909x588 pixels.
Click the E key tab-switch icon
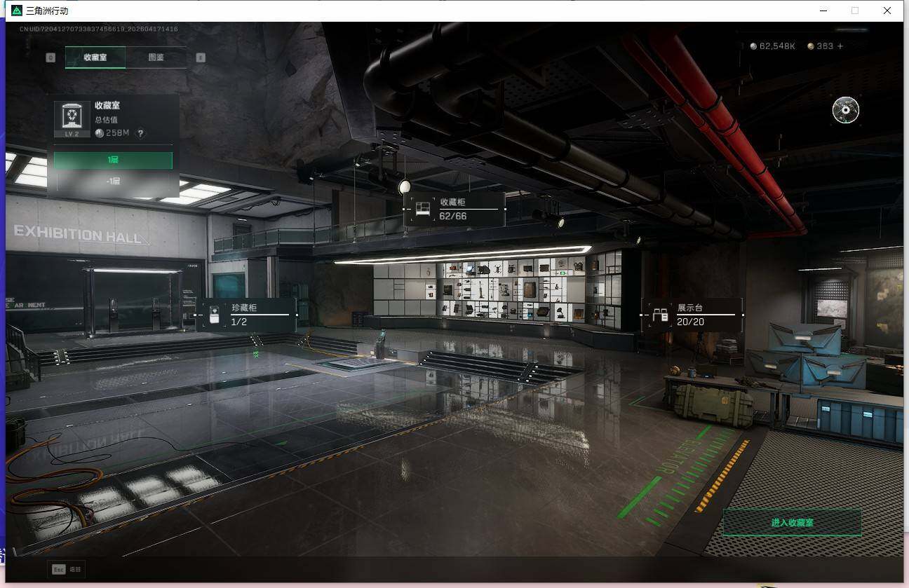pyautogui.click(x=201, y=57)
